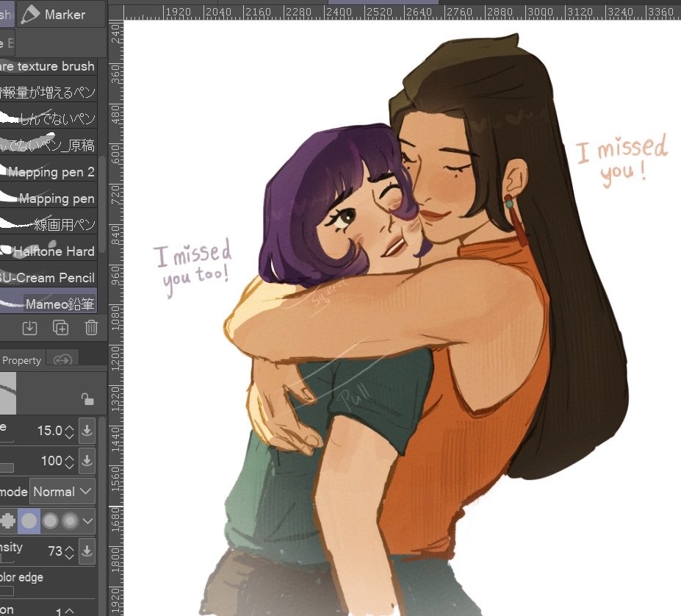The width and height of the screenshot is (681, 616).
Task: Click the brush size value 15.0
Action: coord(49,431)
